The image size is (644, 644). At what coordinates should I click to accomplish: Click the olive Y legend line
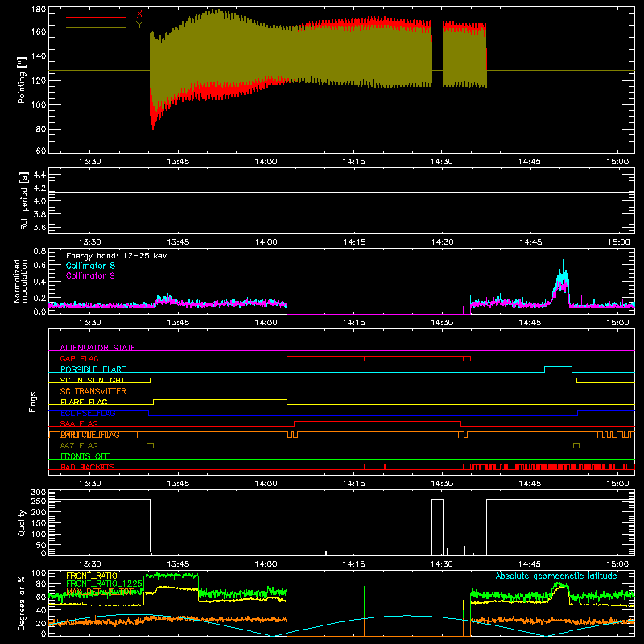96,27
